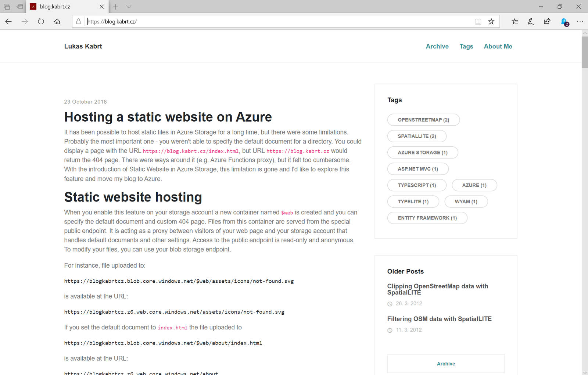This screenshot has height=375, width=588.
Task: Add notes with the pen icon
Action: coord(531,21)
